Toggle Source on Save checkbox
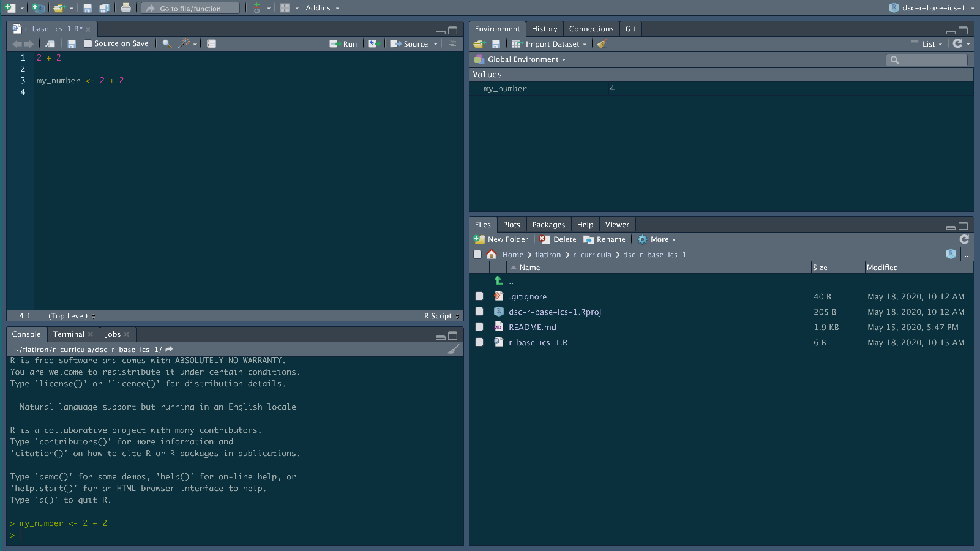Screen dimensions: 980x551 [88, 43]
